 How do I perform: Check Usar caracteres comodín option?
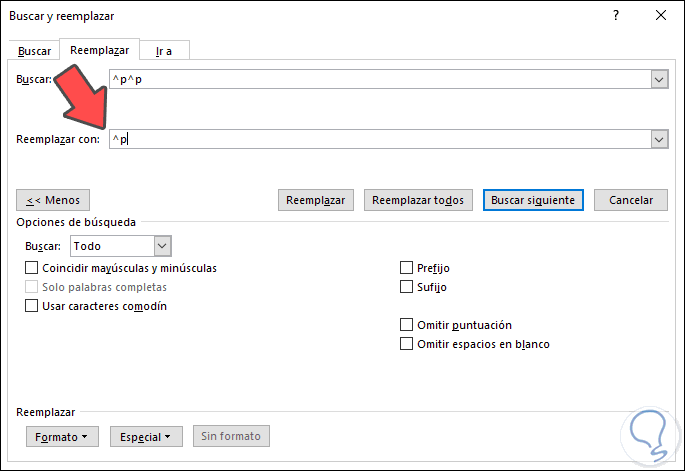pos(32,306)
